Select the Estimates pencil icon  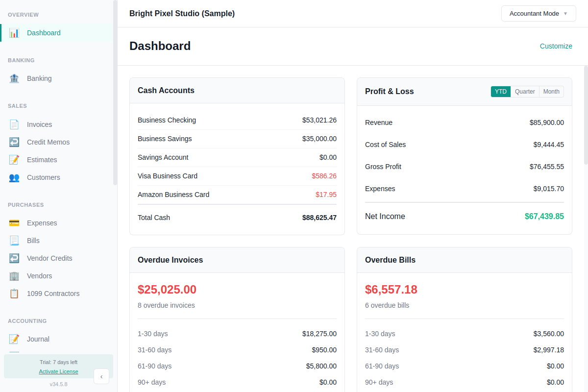click(14, 159)
